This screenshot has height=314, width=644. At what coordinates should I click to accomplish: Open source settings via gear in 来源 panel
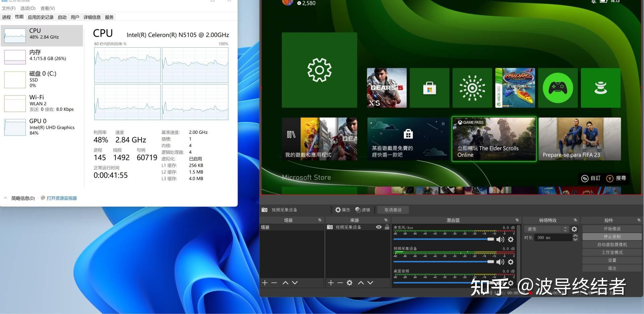click(x=350, y=283)
